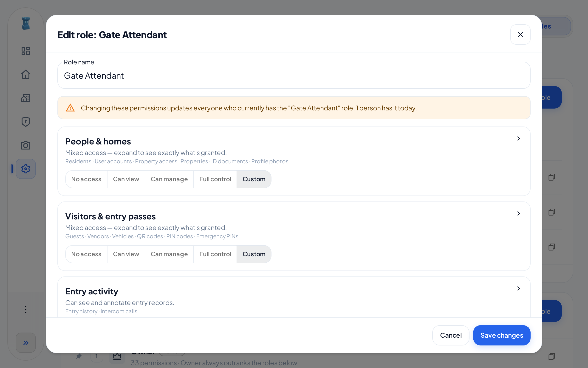Open the security shield icon in sidebar
This screenshot has height=368, width=588.
[25, 122]
